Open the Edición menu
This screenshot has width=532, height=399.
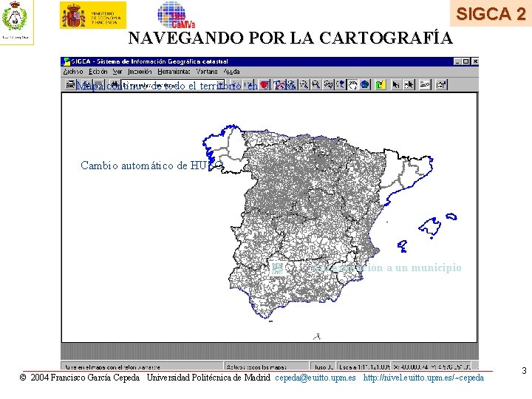coord(98,72)
